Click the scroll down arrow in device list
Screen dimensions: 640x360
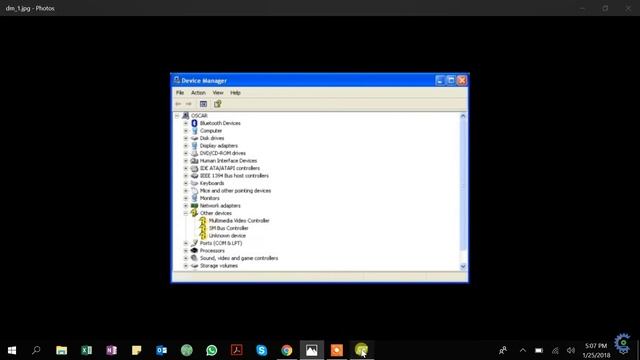point(463,267)
